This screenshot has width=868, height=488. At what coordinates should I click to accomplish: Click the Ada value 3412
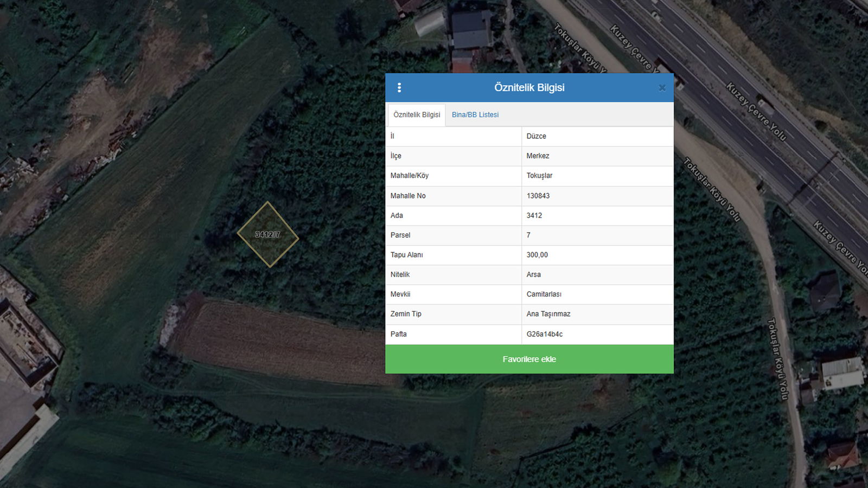(x=534, y=215)
